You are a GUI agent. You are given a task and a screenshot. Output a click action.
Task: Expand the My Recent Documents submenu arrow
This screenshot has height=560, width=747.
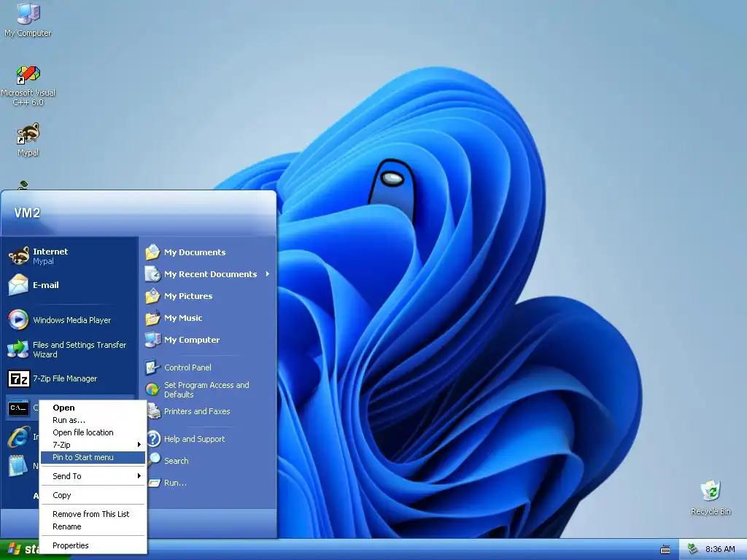click(268, 274)
